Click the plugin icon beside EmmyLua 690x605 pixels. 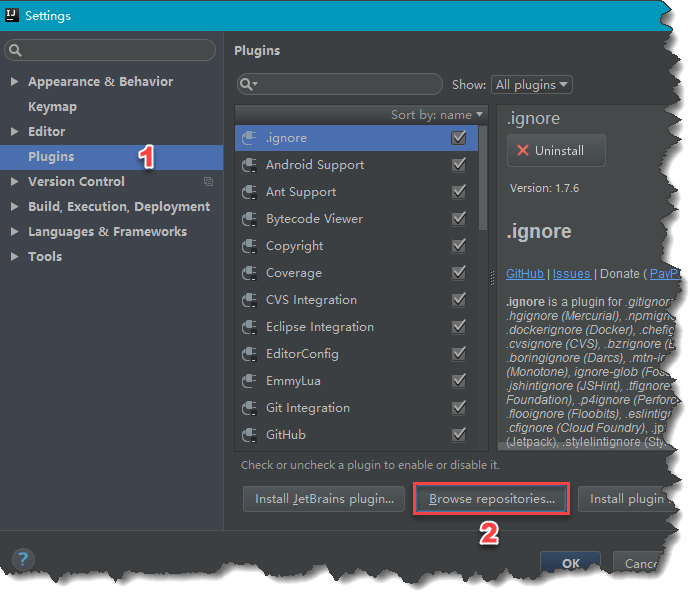pos(249,381)
